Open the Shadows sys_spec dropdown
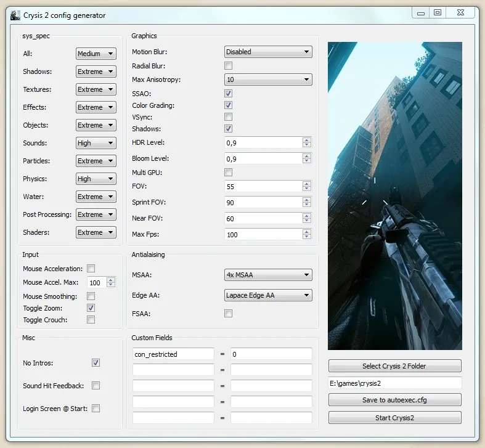 96,71
